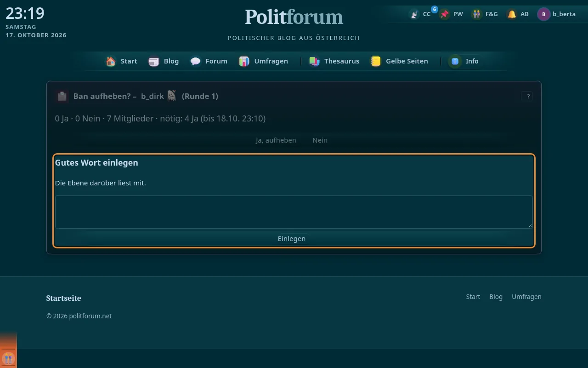Vote 'Nein' on lifting the ban
This screenshot has height=368, width=588.
(x=320, y=140)
